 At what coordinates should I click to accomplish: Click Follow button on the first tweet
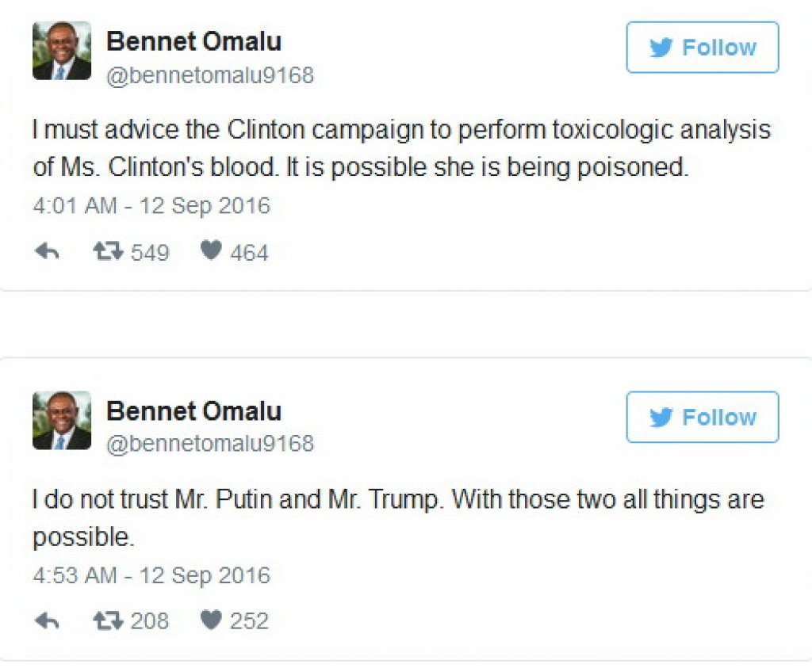pyautogui.click(x=702, y=48)
